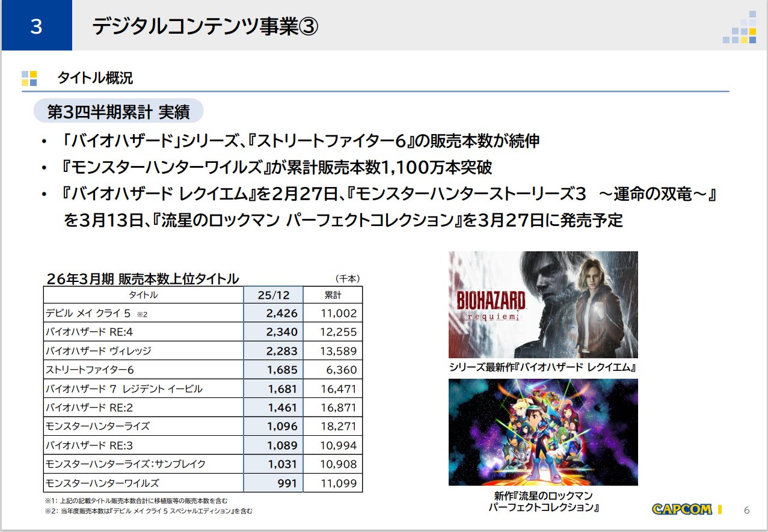
Task: Click the cumulative value 18,271
Action: pos(339,426)
